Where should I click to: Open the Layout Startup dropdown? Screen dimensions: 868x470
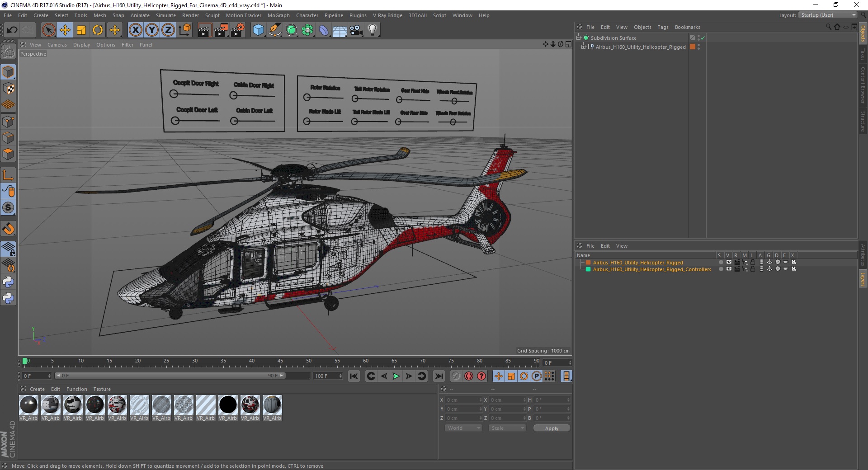tap(827, 15)
